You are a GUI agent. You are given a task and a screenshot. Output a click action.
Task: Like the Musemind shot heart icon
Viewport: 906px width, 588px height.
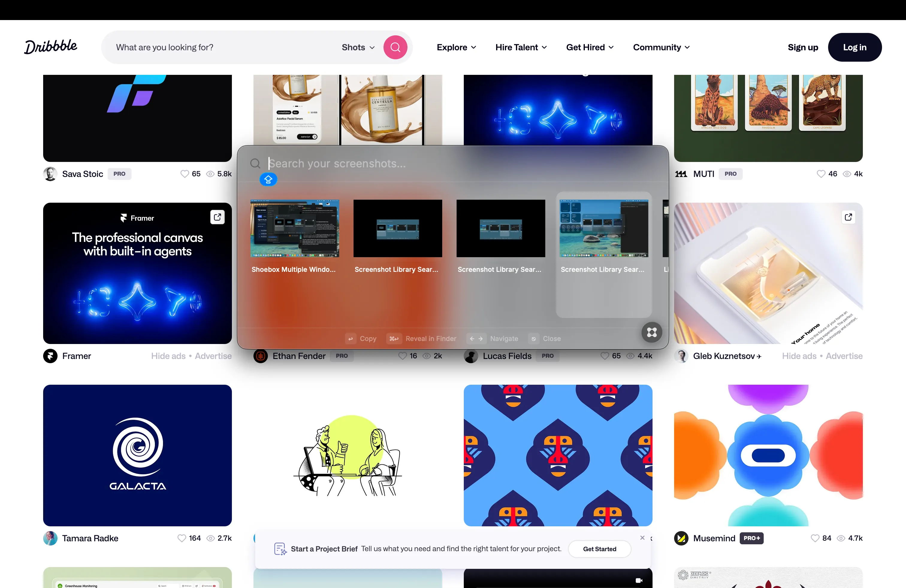[815, 538]
